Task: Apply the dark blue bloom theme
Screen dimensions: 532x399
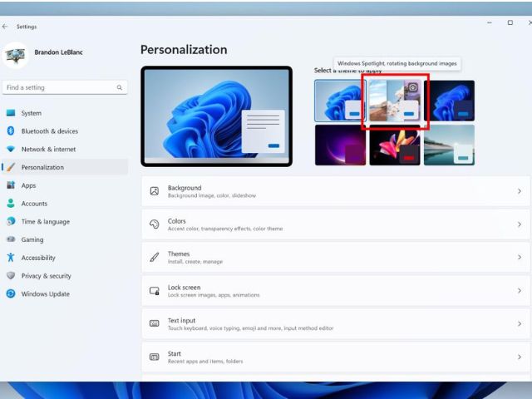Action: click(x=449, y=101)
